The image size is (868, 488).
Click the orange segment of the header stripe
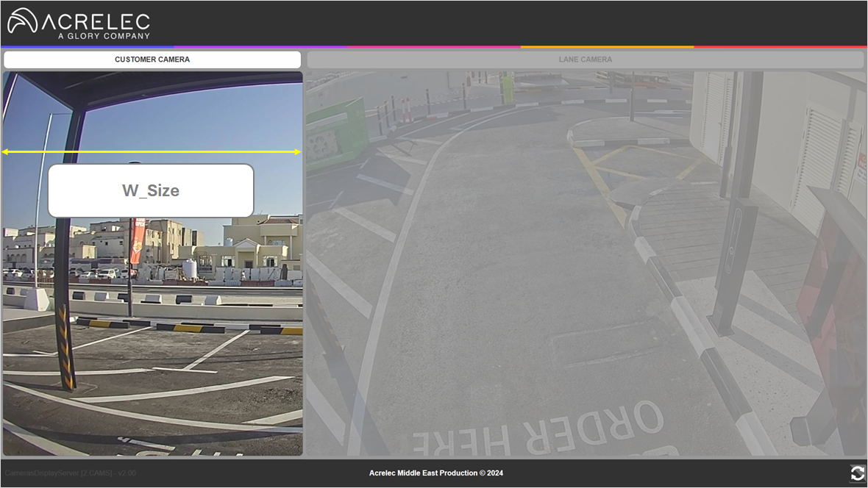607,47
